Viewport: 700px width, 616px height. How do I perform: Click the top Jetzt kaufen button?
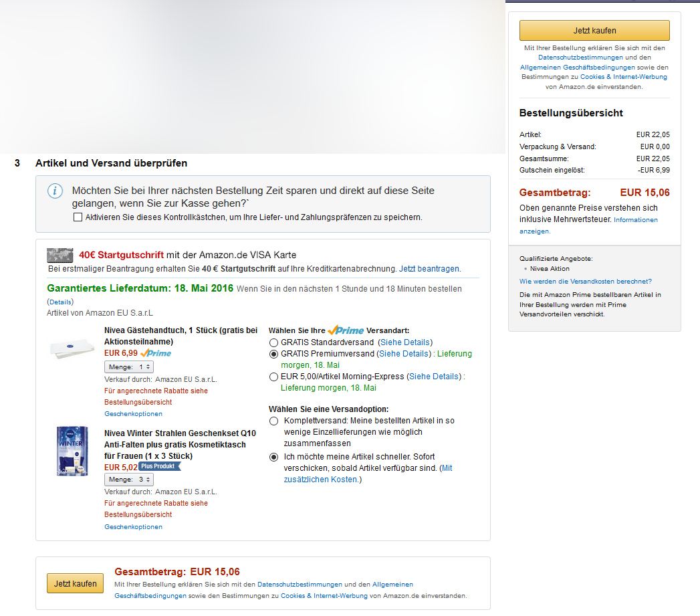click(594, 30)
